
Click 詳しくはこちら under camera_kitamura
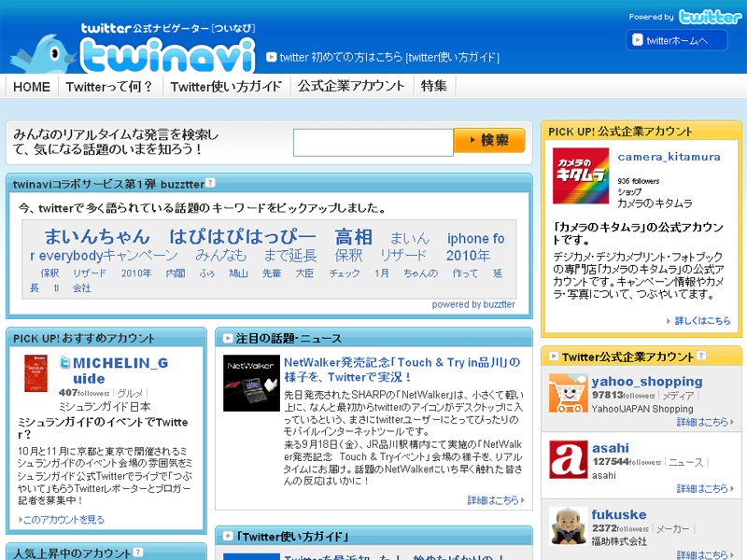point(702,320)
